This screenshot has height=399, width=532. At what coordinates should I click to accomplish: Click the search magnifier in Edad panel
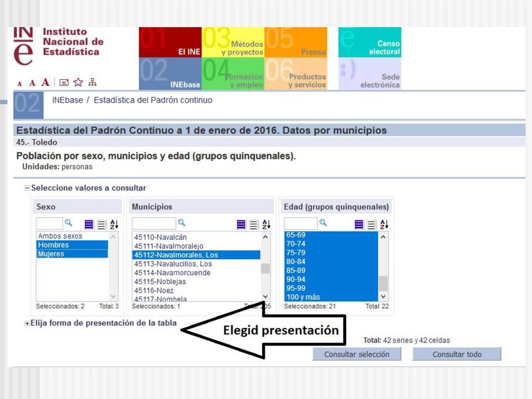click(x=323, y=223)
